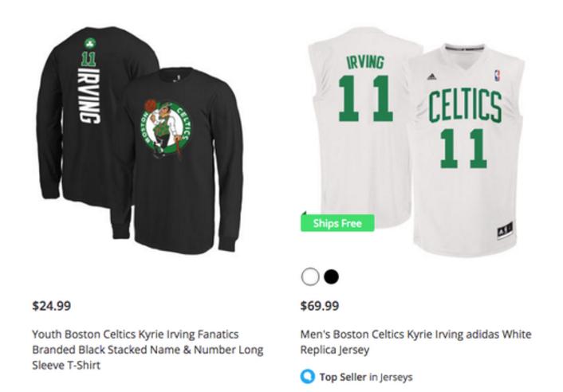Viewport: 563px width, 392px height.
Task: Click the $69.99 price
Action: click(320, 305)
